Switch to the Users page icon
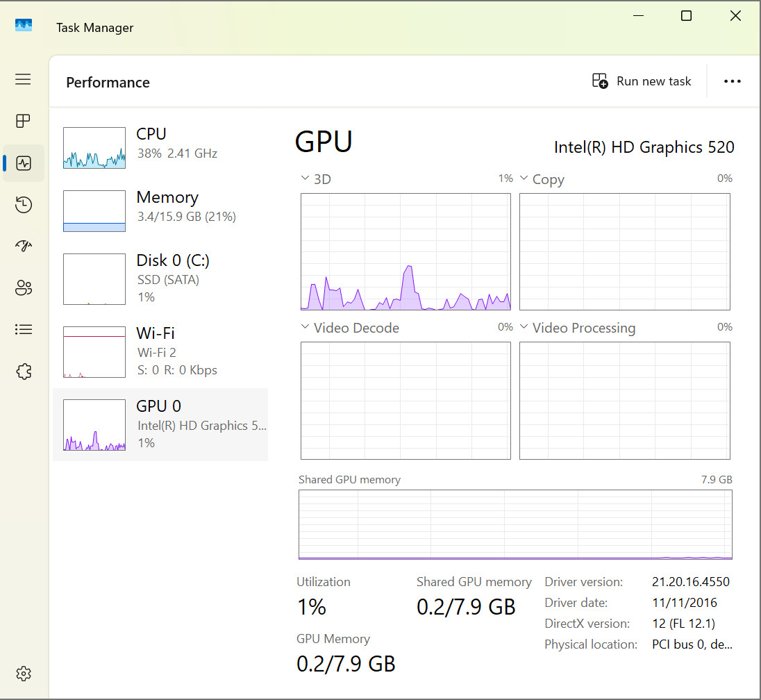761x700 pixels. [x=24, y=287]
